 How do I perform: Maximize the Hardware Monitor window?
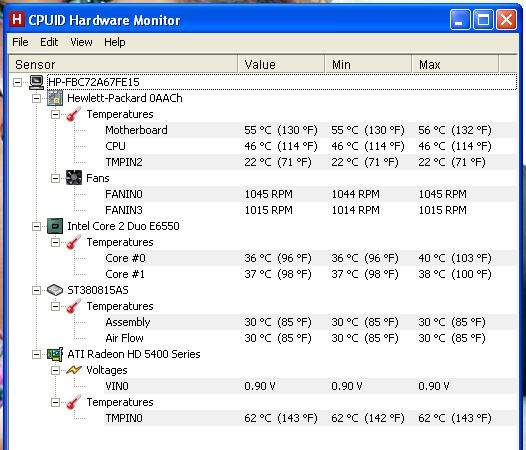tap(483, 19)
